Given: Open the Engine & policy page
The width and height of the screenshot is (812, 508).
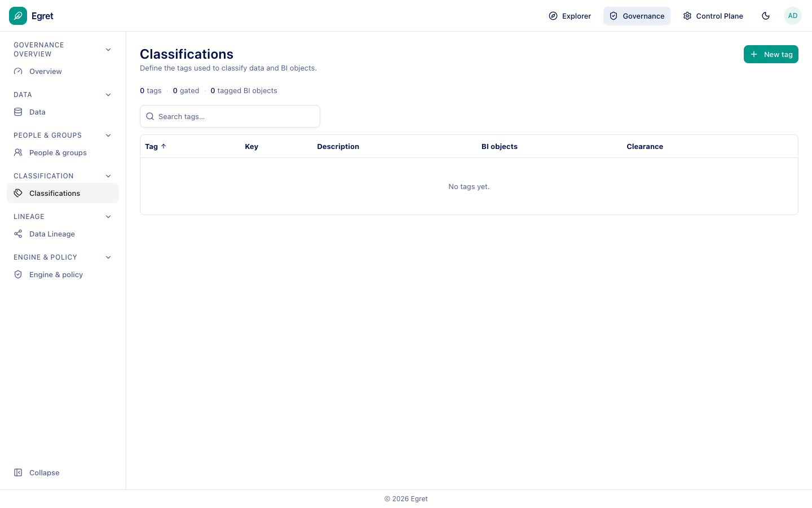Looking at the screenshot, I should (63, 275).
